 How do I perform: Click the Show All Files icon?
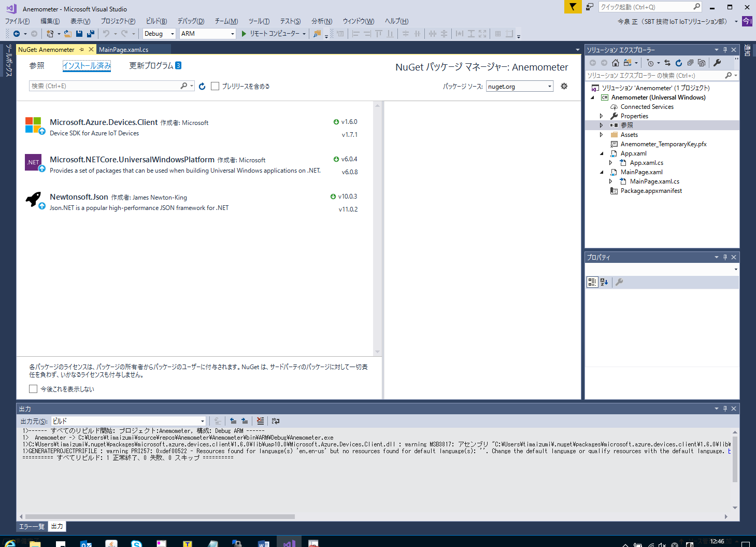702,63
